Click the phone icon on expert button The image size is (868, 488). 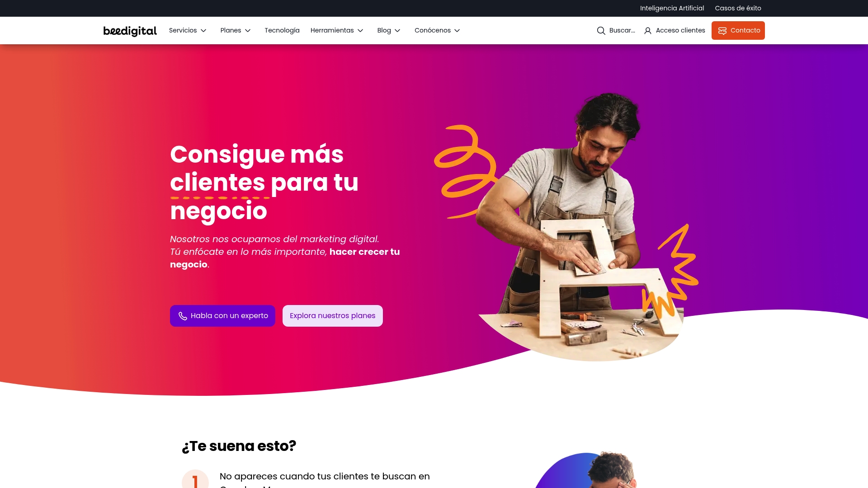pyautogui.click(x=183, y=316)
